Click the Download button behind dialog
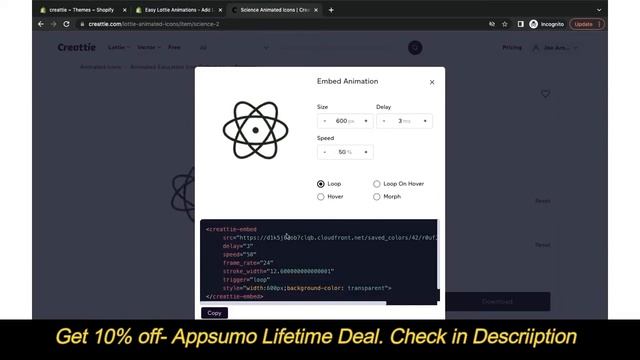This screenshot has width=640, height=360. coord(497,302)
